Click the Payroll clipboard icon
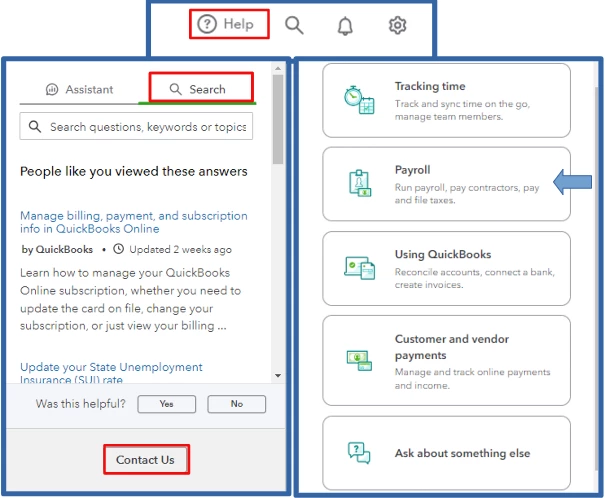Image resolution: width=606 pixels, height=498 pixels. click(x=360, y=184)
